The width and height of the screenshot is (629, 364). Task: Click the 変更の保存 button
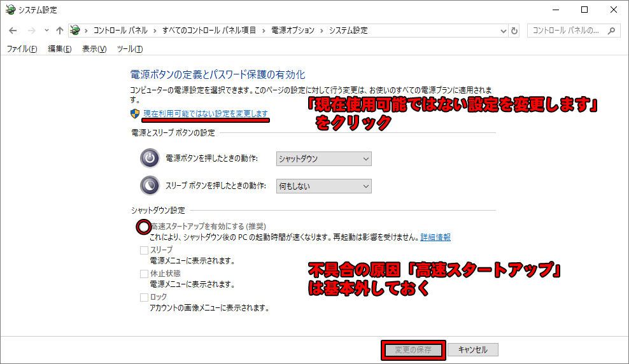[x=413, y=350]
